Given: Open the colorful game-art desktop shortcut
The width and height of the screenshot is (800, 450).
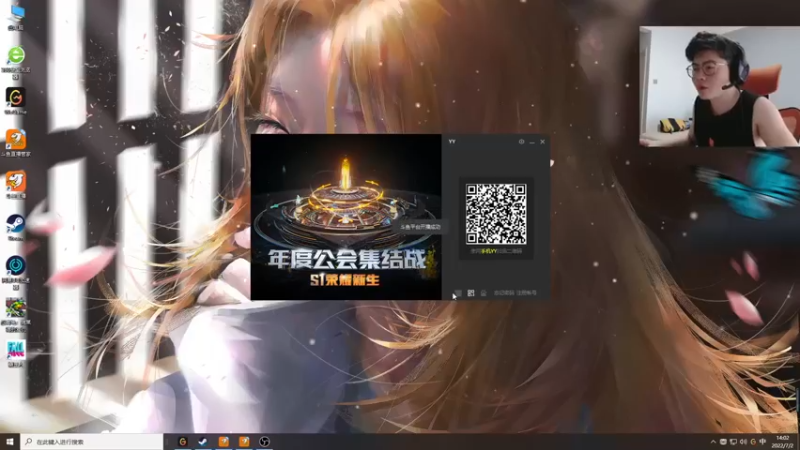Looking at the screenshot, I should tap(16, 315).
